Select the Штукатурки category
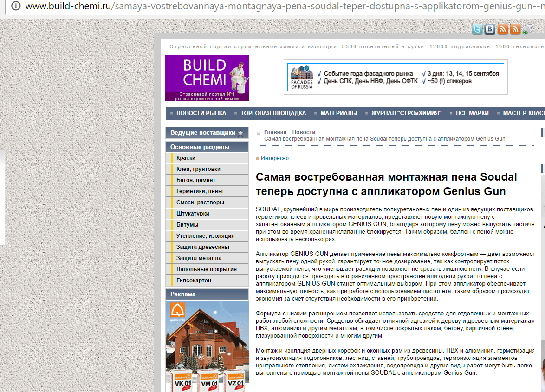 207,214
